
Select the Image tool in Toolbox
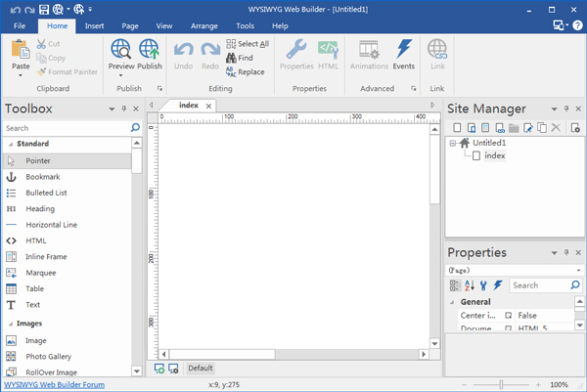[x=68, y=340]
